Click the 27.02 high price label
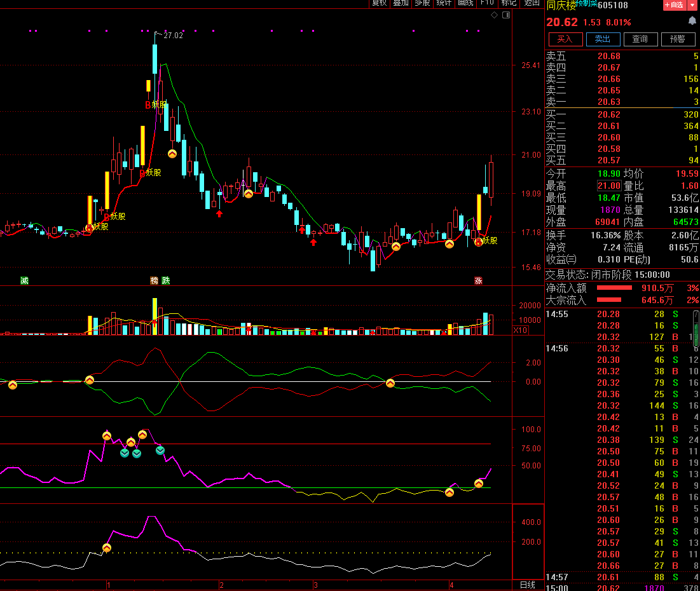Image resolution: width=700 pixels, height=591 pixels. pyautogui.click(x=173, y=36)
